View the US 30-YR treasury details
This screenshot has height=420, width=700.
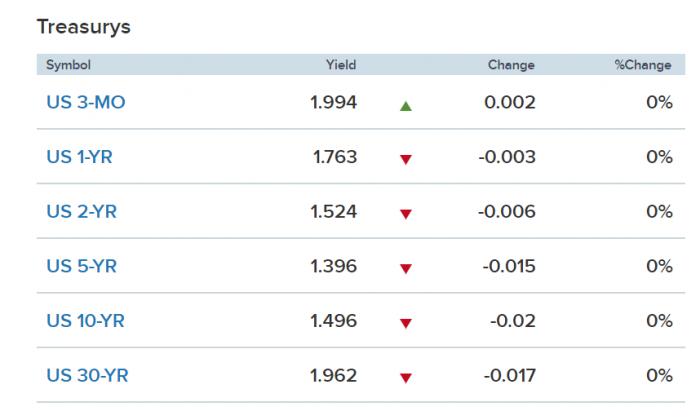point(88,376)
